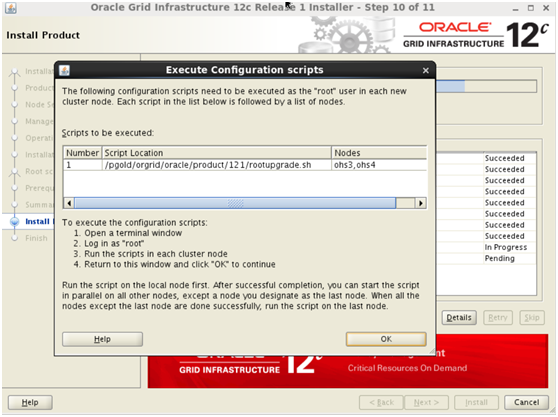Open the main installer Help button

tap(30, 402)
